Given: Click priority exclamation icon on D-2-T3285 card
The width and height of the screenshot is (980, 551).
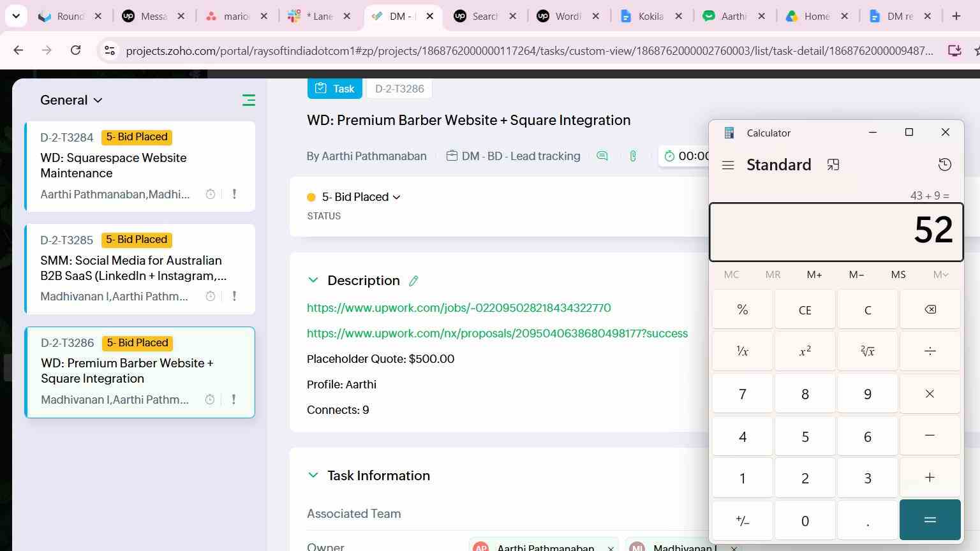Looking at the screenshot, I should [234, 296].
